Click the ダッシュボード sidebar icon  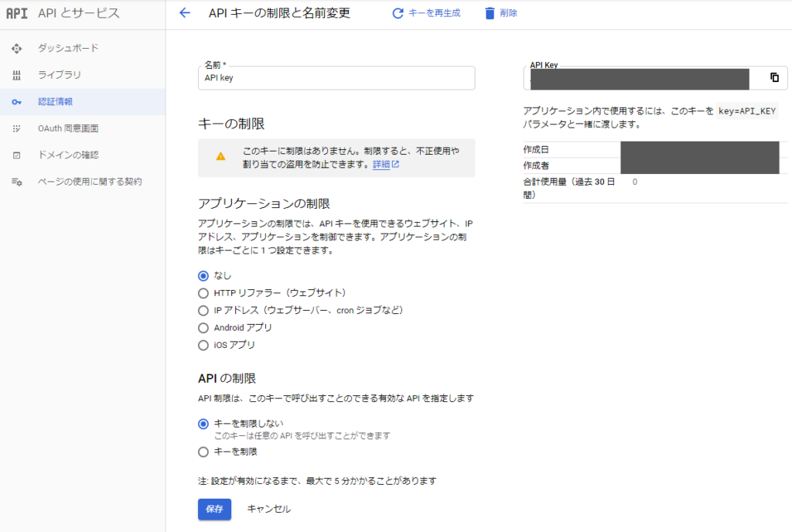coord(17,49)
